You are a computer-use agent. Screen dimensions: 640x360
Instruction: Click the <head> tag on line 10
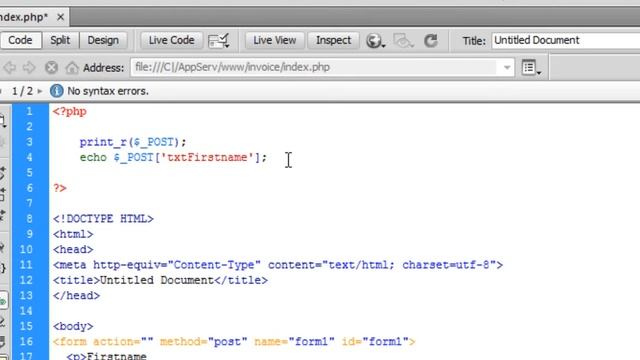(x=73, y=249)
